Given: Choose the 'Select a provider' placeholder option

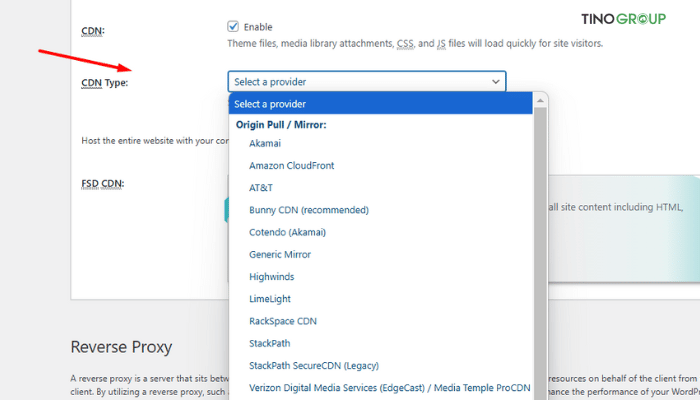Looking at the screenshot, I should pyautogui.click(x=380, y=104).
